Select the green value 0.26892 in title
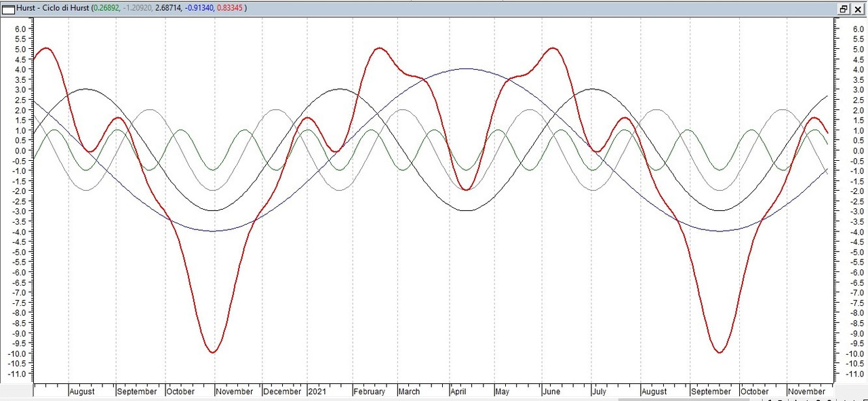 [108, 9]
